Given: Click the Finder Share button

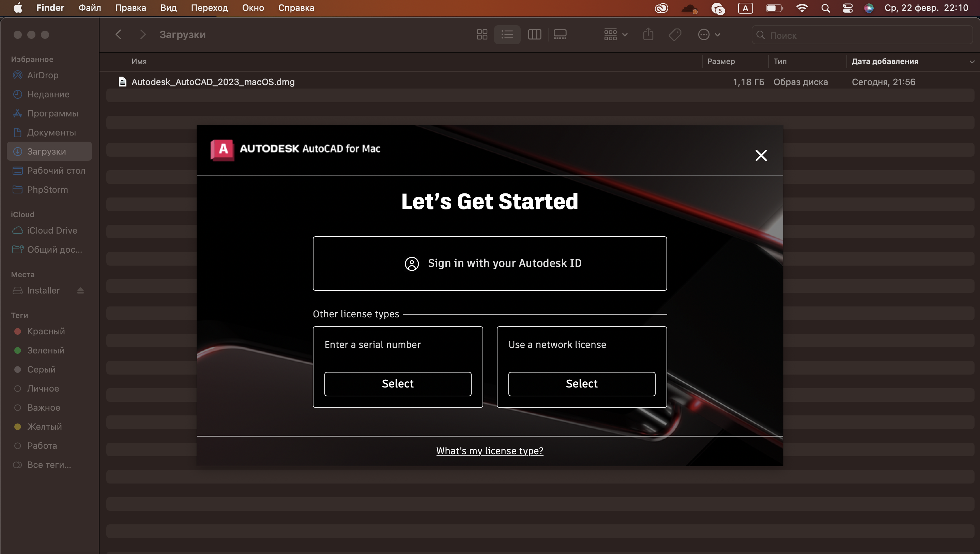Looking at the screenshot, I should click(648, 35).
